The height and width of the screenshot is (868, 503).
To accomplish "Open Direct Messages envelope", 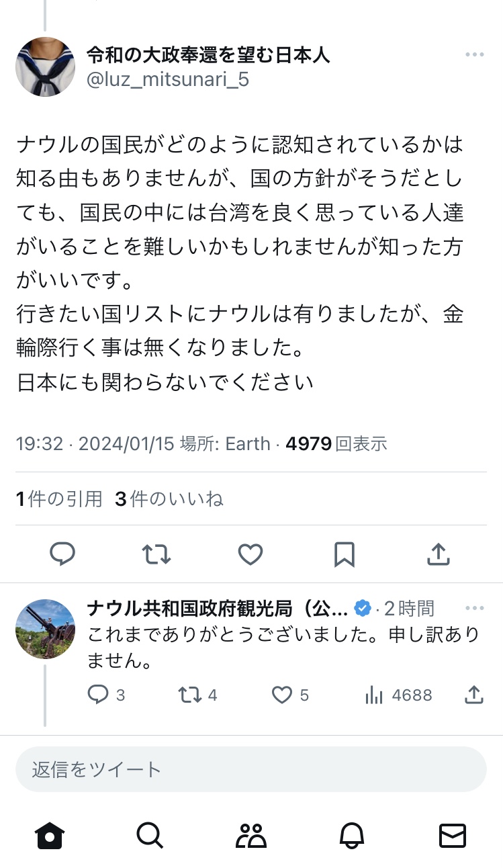I will 453,836.
